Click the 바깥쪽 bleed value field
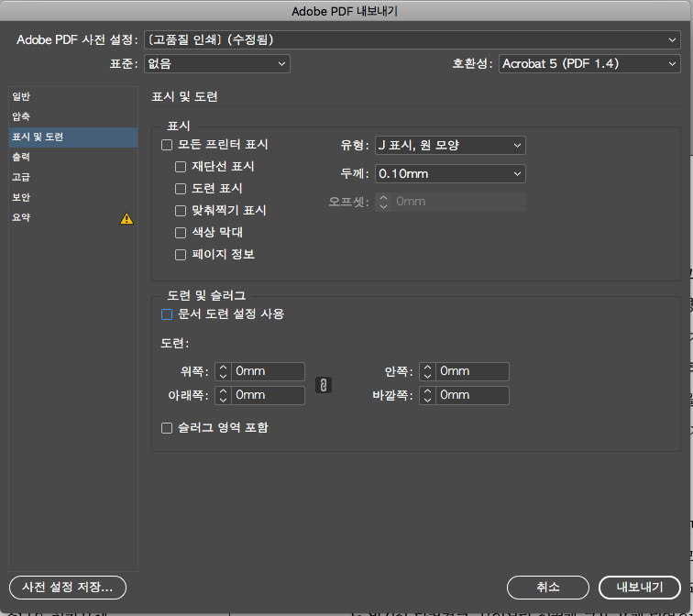 [472, 395]
